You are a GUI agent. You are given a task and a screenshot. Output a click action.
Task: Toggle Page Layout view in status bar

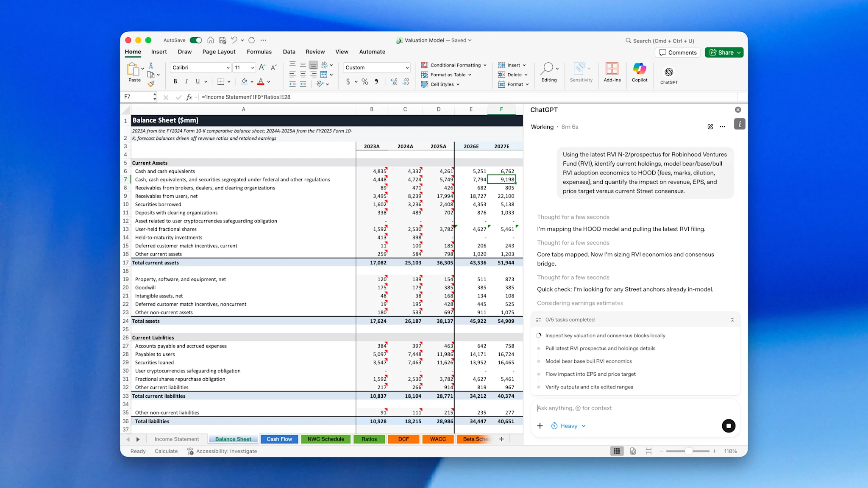pyautogui.click(x=633, y=451)
